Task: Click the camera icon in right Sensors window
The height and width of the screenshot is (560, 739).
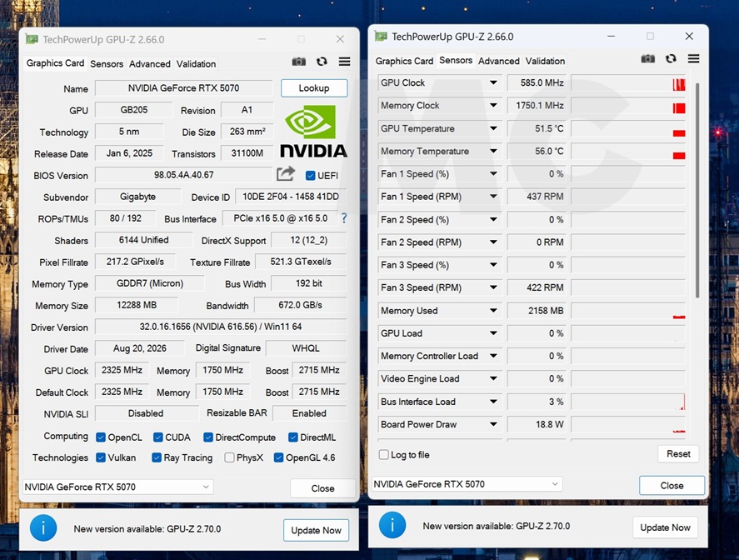Action: click(648, 59)
